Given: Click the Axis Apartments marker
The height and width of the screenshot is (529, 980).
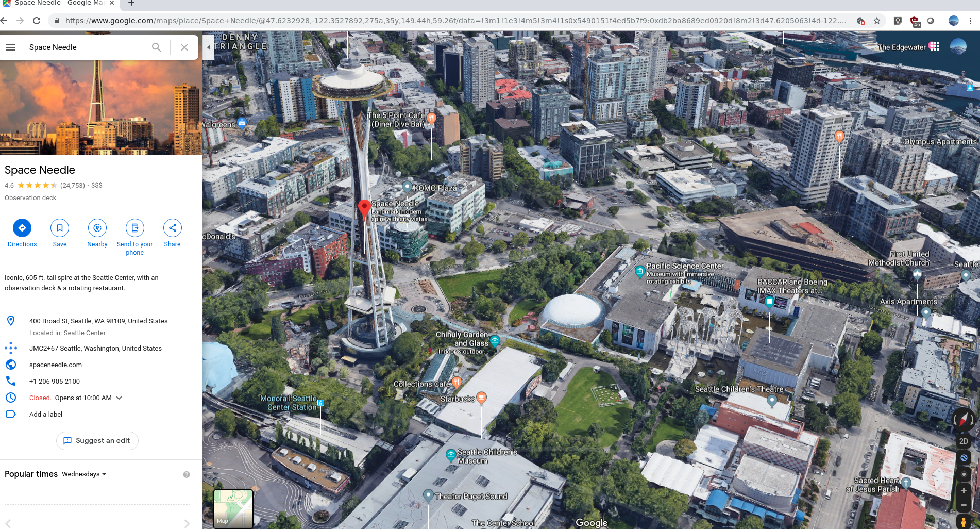Looking at the screenshot, I should (926, 312).
